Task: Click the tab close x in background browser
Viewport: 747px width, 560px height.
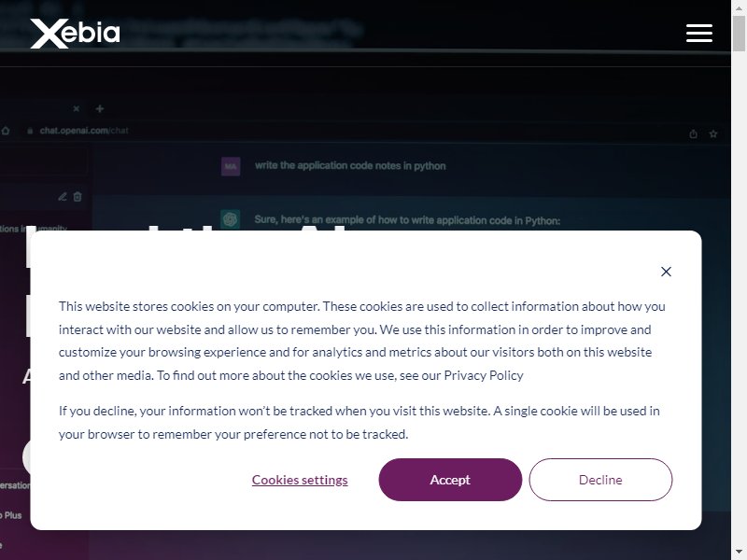Action: 77,109
